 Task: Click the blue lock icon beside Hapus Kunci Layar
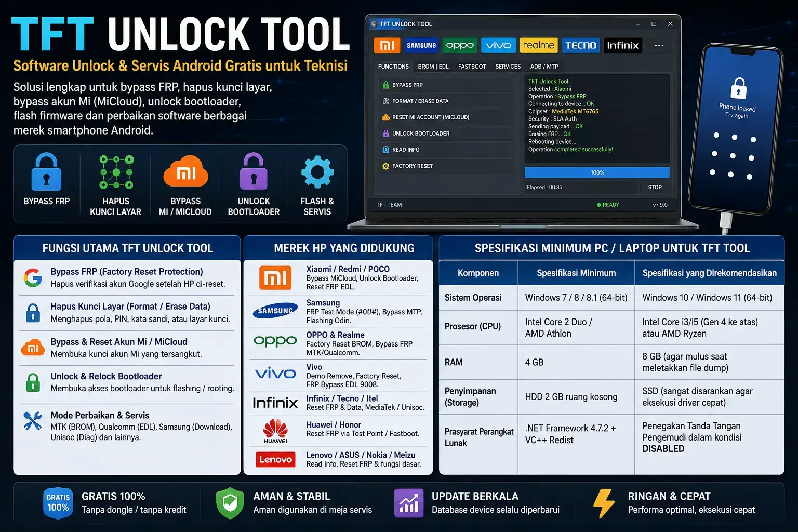[x=33, y=313]
